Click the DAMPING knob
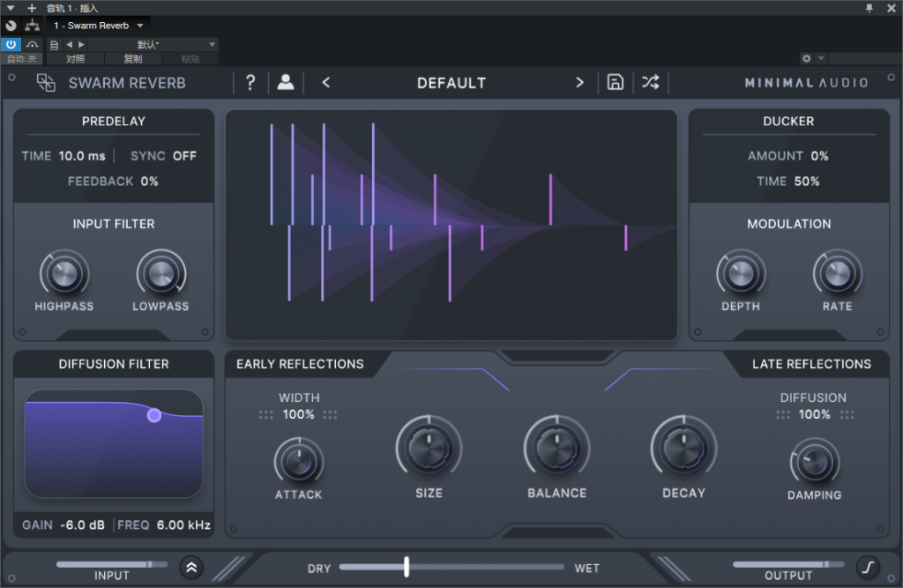This screenshot has height=588, width=903. (x=814, y=462)
